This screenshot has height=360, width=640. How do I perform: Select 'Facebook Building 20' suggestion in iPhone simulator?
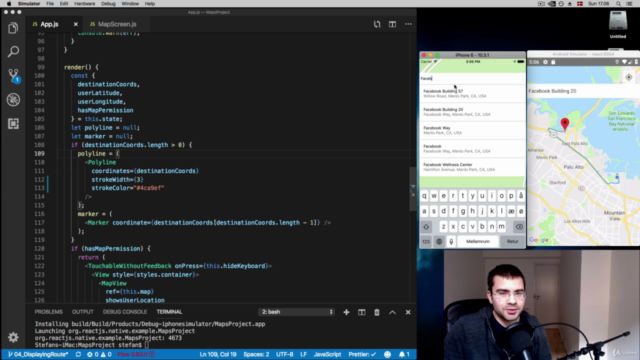[x=472, y=112]
